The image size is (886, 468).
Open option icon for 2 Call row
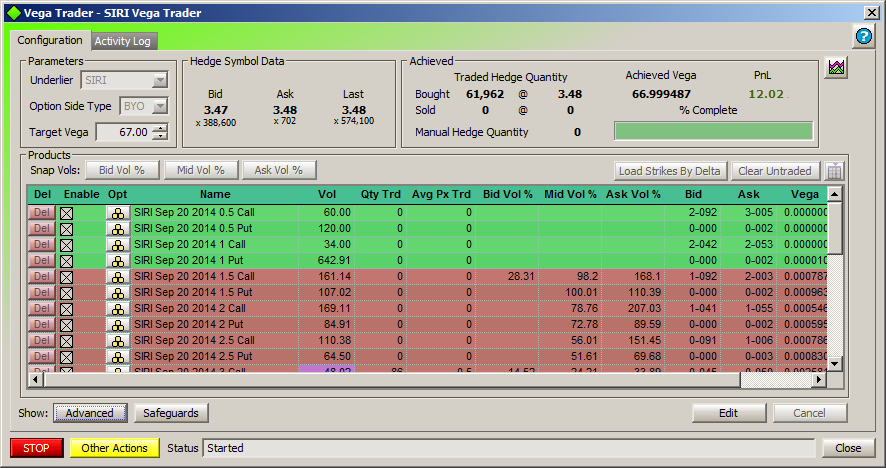click(118, 309)
